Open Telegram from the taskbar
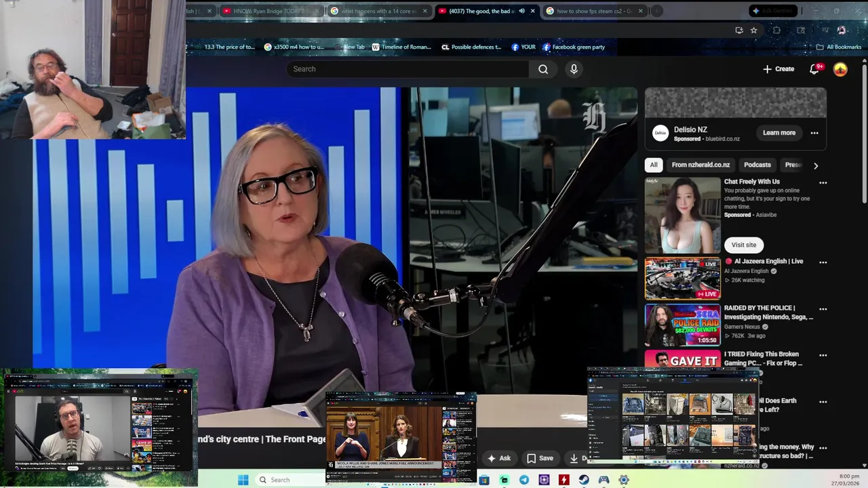The height and width of the screenshot is (488, 868). [524, 480]
